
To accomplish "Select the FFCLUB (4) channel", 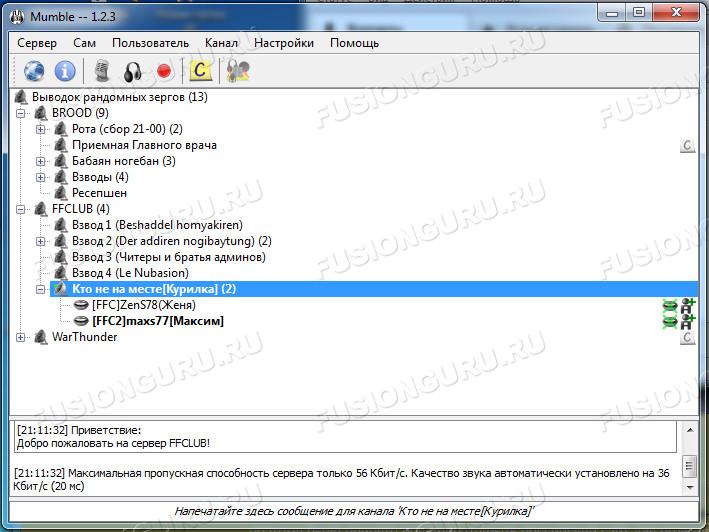I will tap(80, 209).
